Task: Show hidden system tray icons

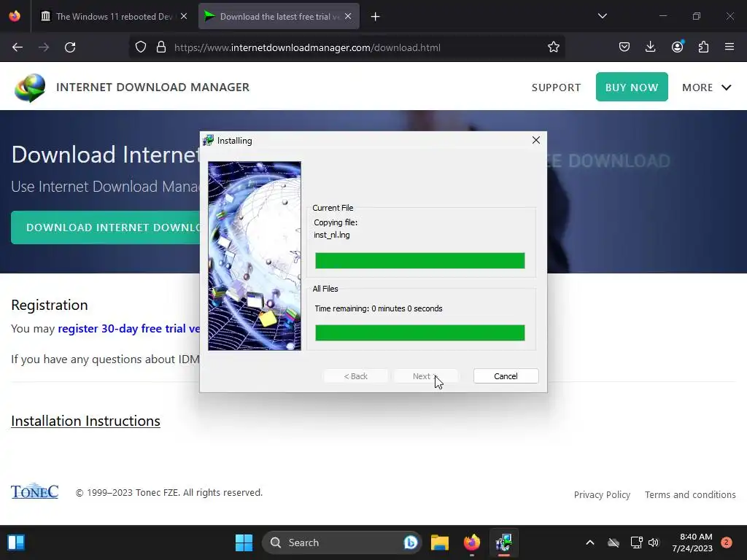Action: 589,542
